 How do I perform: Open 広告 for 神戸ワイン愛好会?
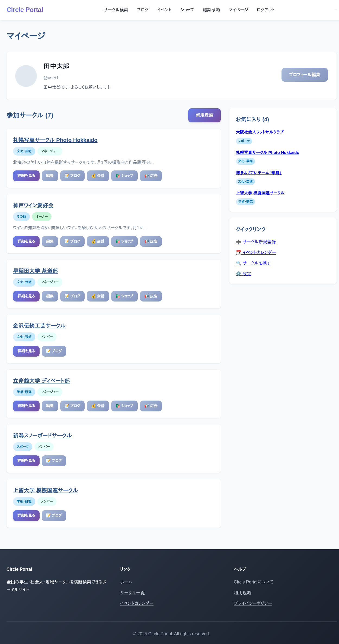click(151, 242)
